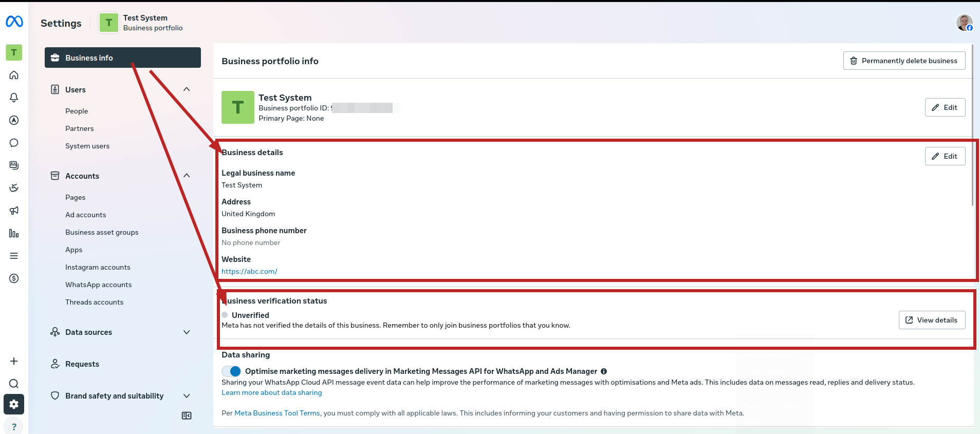Click the large green T portfolio thumbnail
The height and width of the screenshot is (434, 980).
(238, 107)
